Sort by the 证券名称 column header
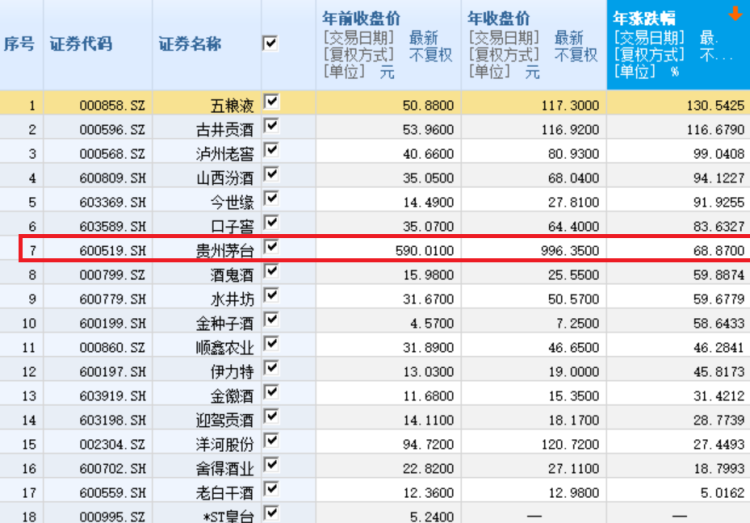 coord(190,44)
